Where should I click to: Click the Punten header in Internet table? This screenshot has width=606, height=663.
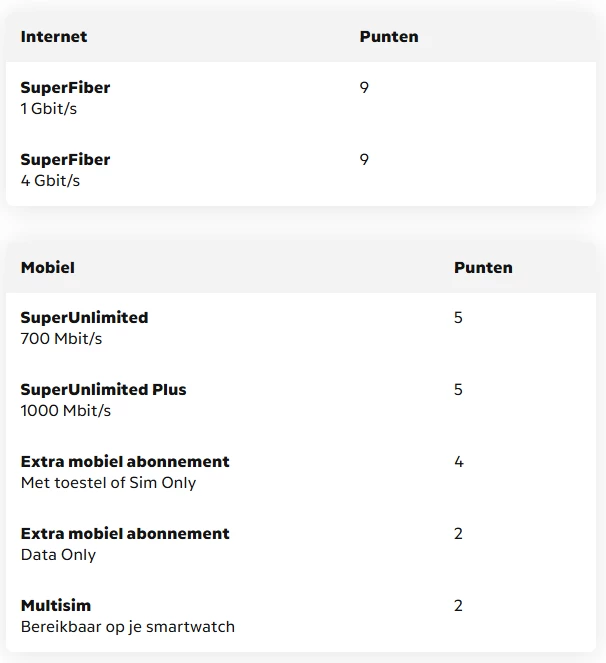(x=389, y=37)
